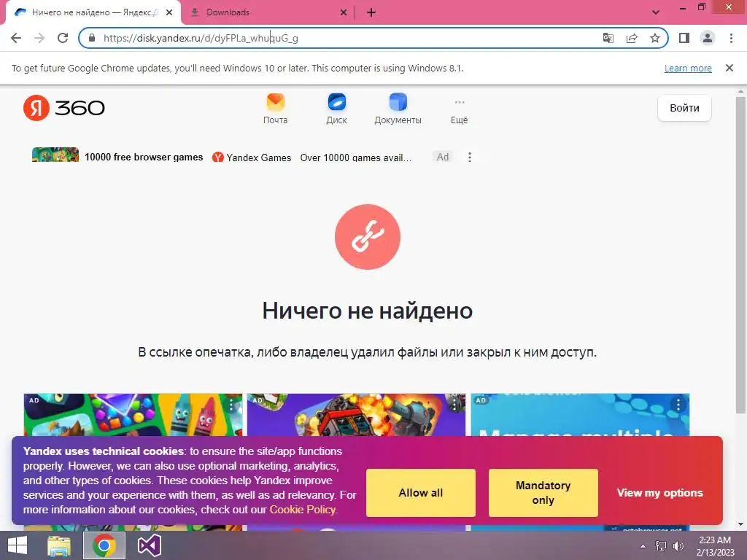Open the Windows Start button
Viewport: 747px width, 560px height.
pos(18,545)
